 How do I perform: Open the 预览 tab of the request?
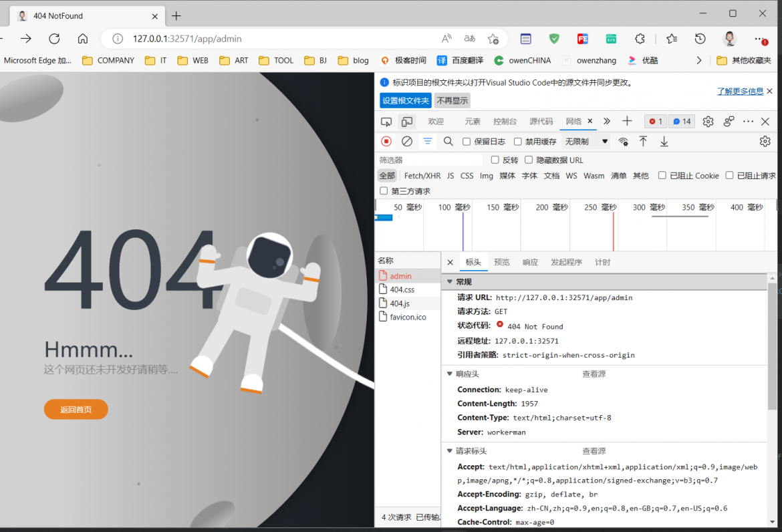pos(502,262)
